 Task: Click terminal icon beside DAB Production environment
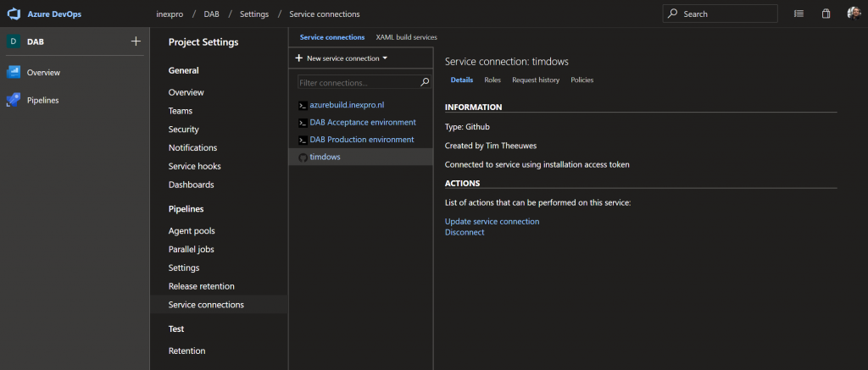[x=303, y=140]
